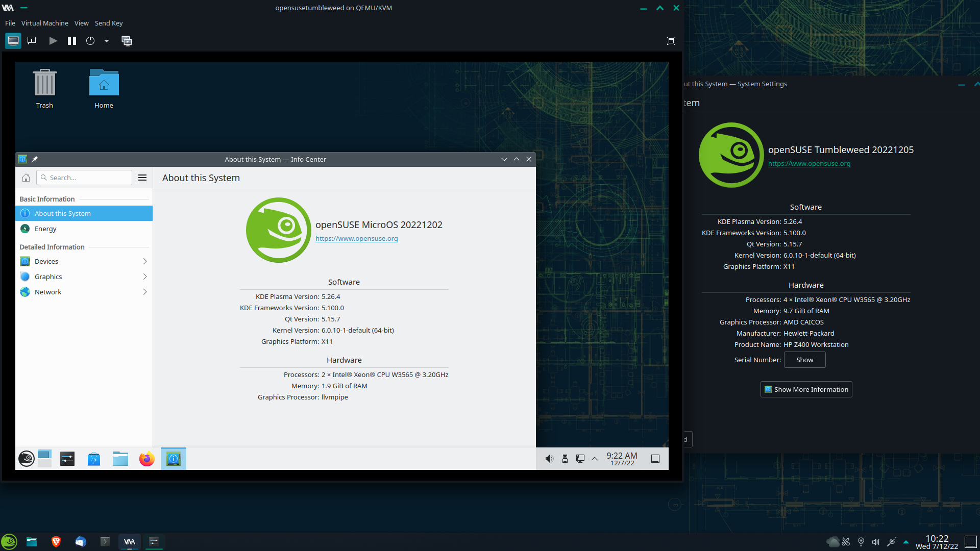Open host clipboard scissors tray icon
The height and width of the screenshot is (551, 980).
pos(846,542)
